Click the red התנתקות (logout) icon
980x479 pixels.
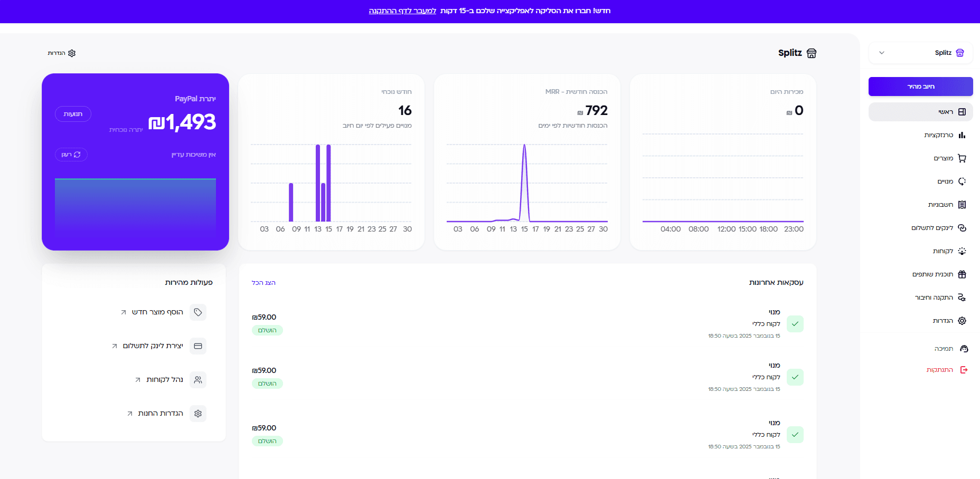tap(964, 370)
